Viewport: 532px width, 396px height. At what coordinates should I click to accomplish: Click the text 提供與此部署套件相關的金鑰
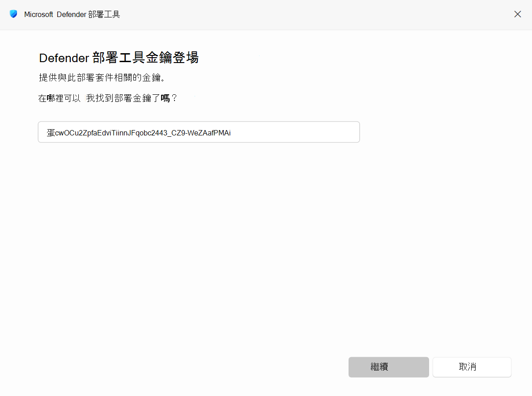tap(102, 78)
